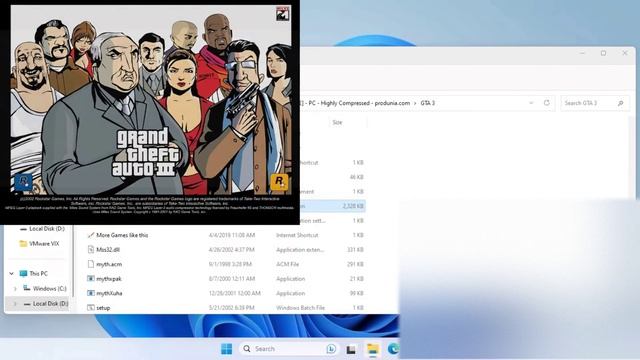Viewport: 640px width, 360px height.
Task: Click the date 9/1/1998 3:28 PM
Action: pyautogui.click(x=230, y=264)
